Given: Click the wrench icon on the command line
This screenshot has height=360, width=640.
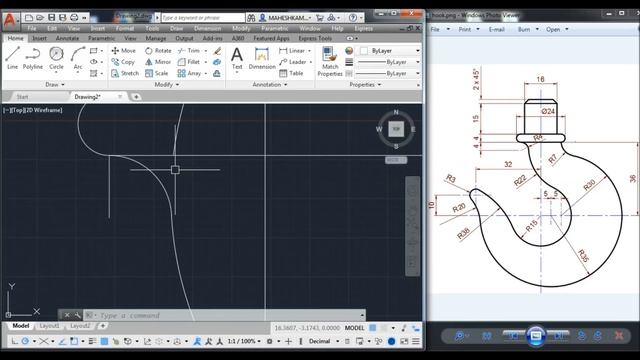Looking at the screenshot, I should [77, 315].
